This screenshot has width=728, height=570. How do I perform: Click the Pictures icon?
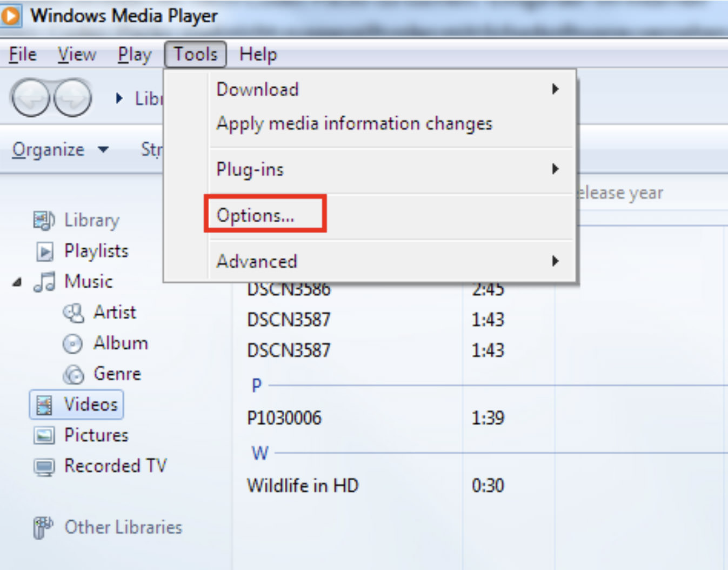pyautogui.click(x=44, y=435)
